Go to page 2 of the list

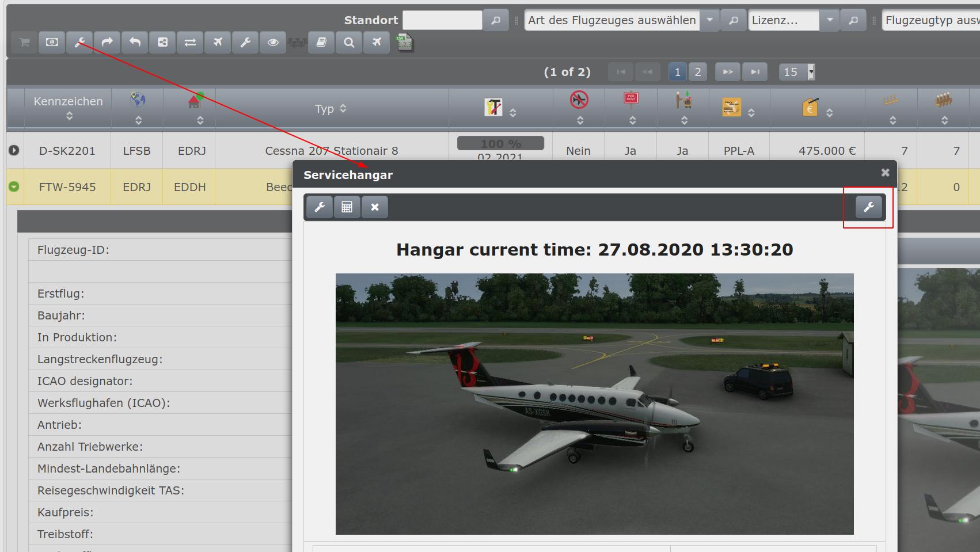(x=698, y=72)
